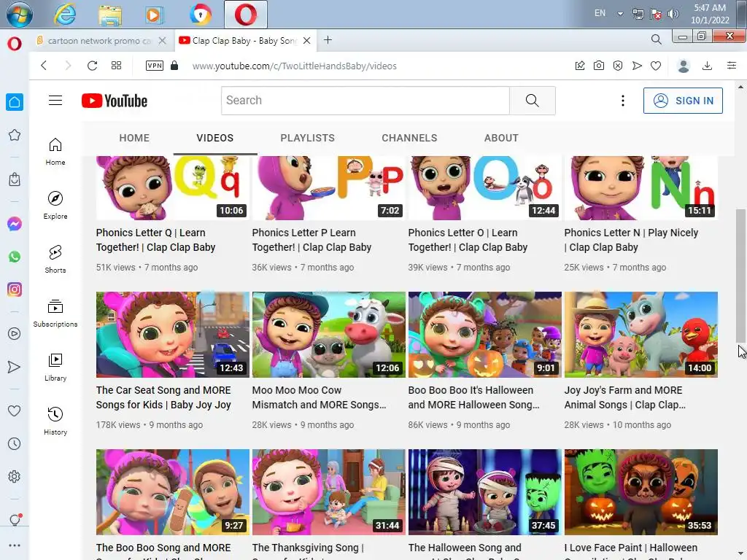
Task: Open Internet Explorer from taskbar
Action: [65, 15]
